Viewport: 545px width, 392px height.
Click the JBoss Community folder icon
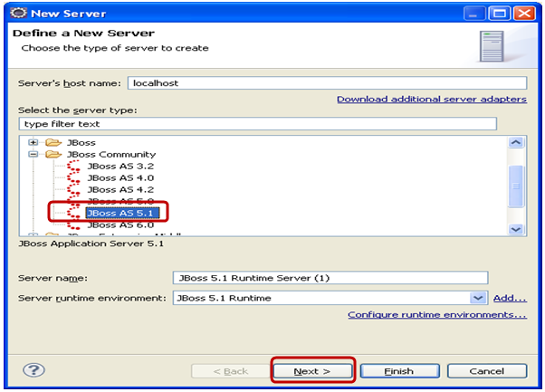(53, 154)
